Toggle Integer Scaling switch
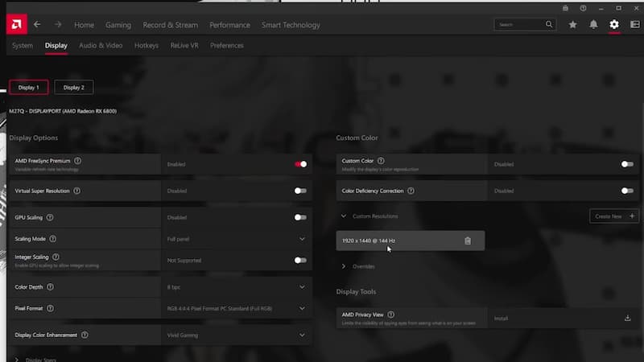 [300, 260]
